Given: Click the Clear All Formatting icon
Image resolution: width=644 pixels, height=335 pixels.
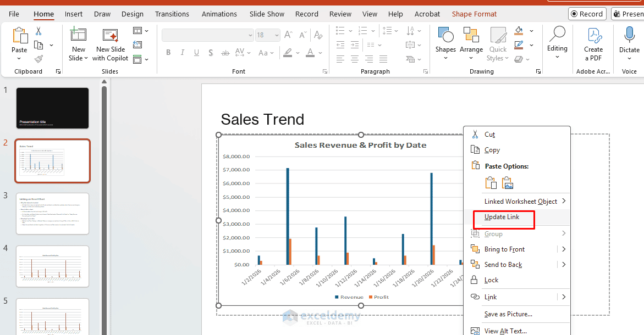Looking at the screenshot, I should click(x=318, y=35).
